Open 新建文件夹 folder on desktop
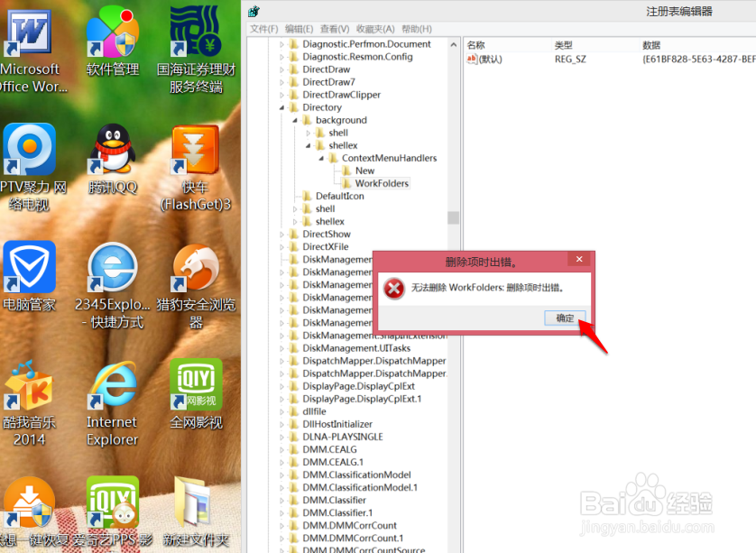756x553 pixels. click(194, 502)
